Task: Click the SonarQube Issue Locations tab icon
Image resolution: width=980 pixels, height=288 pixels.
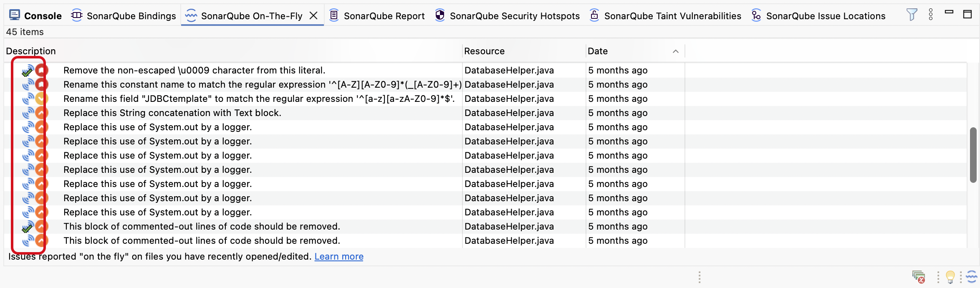Action: coord(756,15)
